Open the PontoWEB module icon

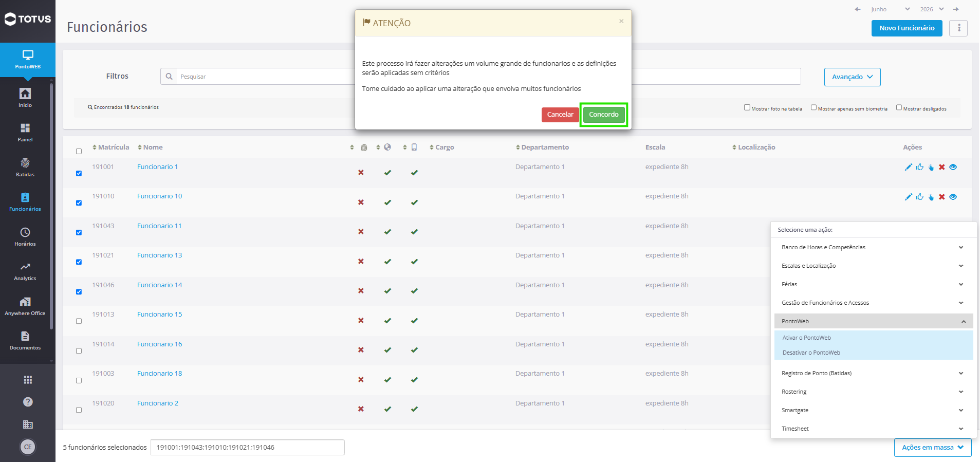click(x=28, y=60)
